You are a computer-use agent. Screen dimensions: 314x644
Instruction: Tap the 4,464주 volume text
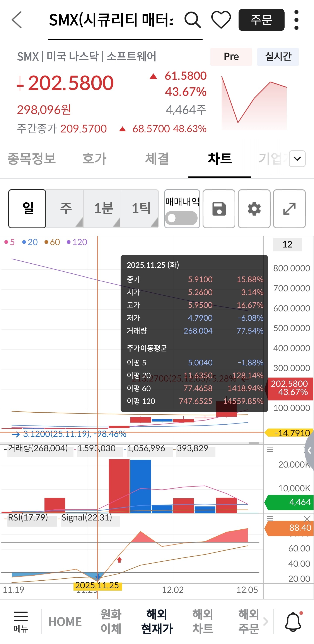click(x=186, y=110)
